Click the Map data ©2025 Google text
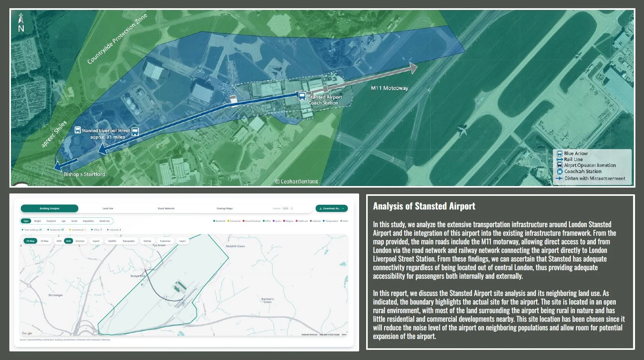Viewport: 644px width, 360px height. tap(329, 335)
